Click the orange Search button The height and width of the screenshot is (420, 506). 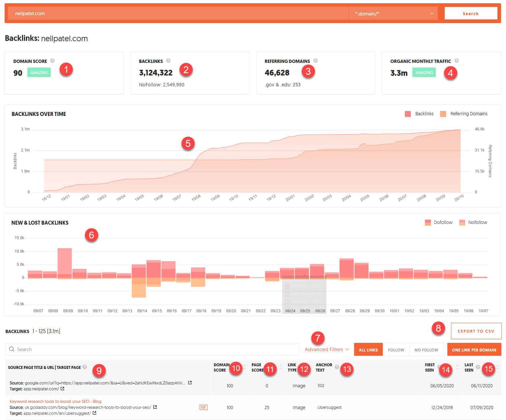pos(471,14)
